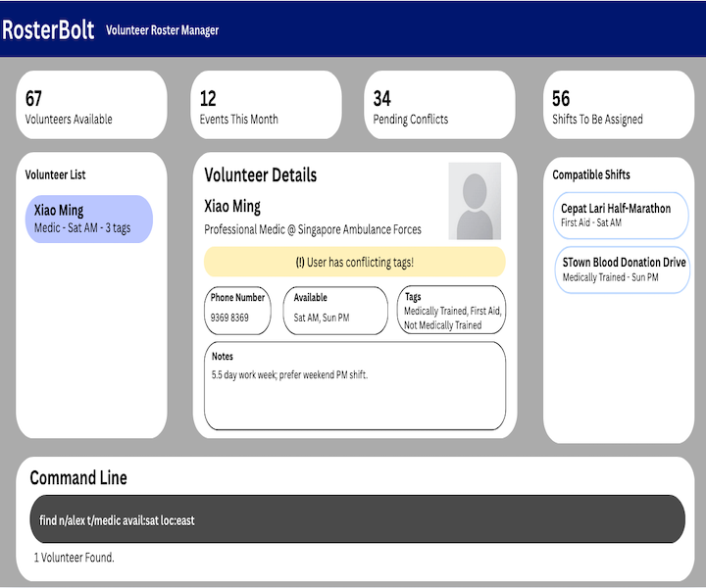Click the '1 Volunteer Found' result message
Image resolution: width=706 pixels, height=588 pixels.
pyautogui.click(x=75, y=558)
